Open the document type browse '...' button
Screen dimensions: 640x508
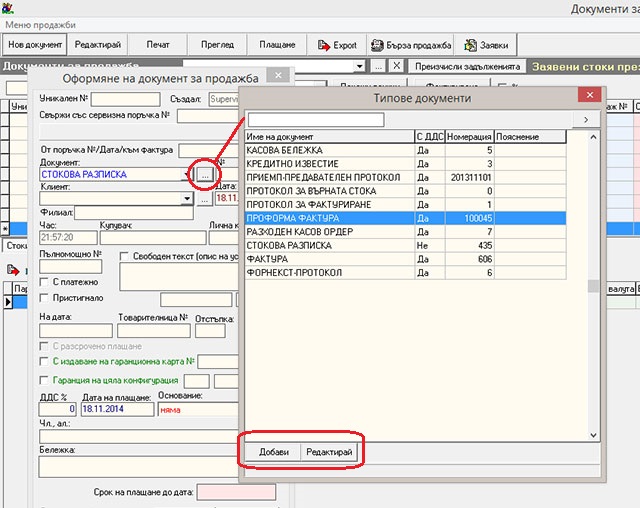(205, 175)
